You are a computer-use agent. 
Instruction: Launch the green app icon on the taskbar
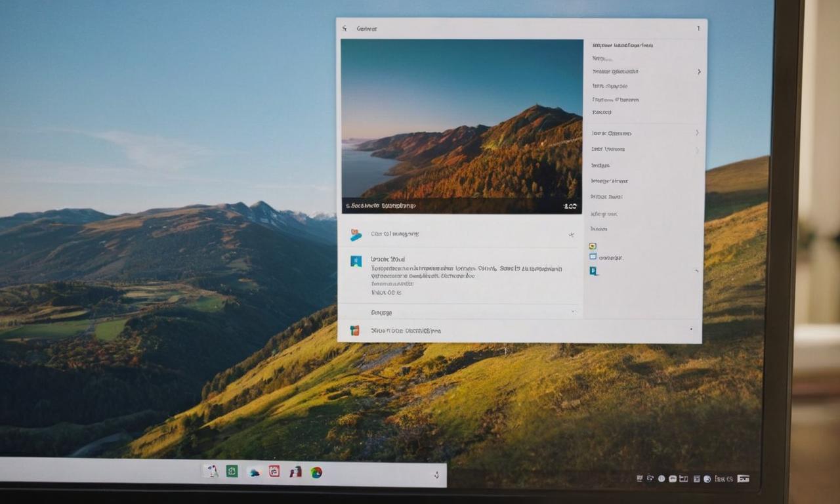point(232,471)
